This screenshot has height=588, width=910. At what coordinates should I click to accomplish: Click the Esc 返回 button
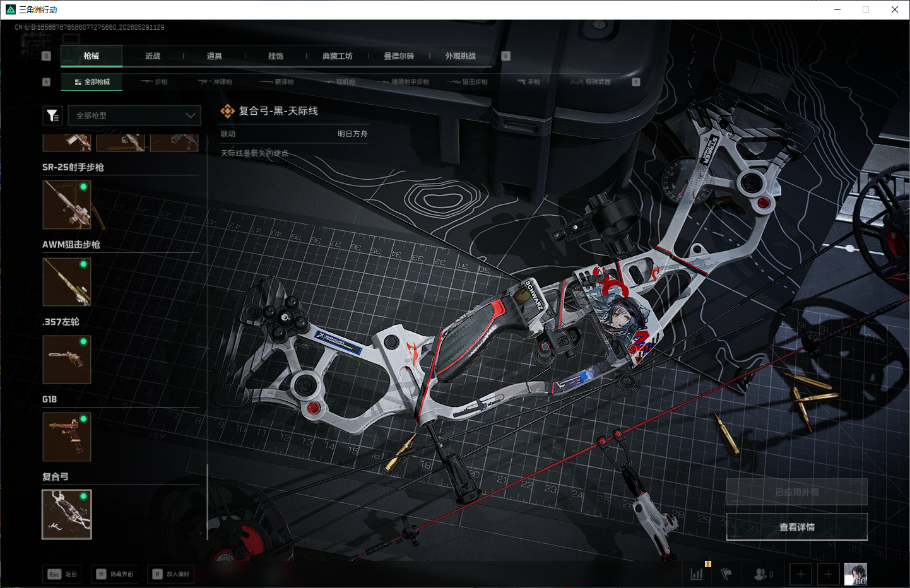point(62,574)
